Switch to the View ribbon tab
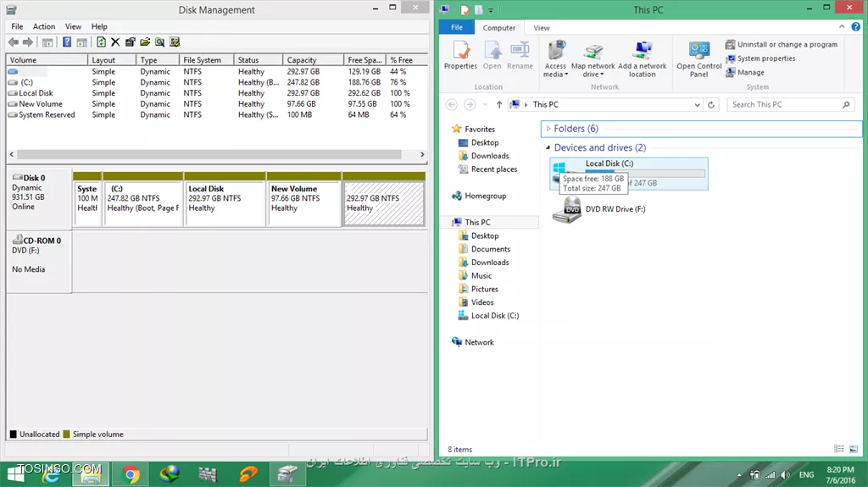The height and width of the screenshot is (487, 868). tap(542, 28)
